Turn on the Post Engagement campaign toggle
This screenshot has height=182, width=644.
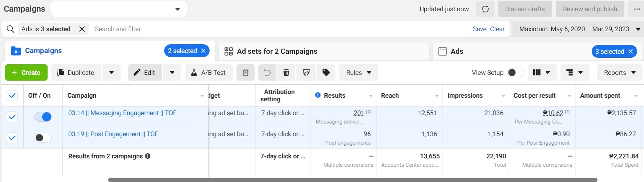[x=43, y=138]
